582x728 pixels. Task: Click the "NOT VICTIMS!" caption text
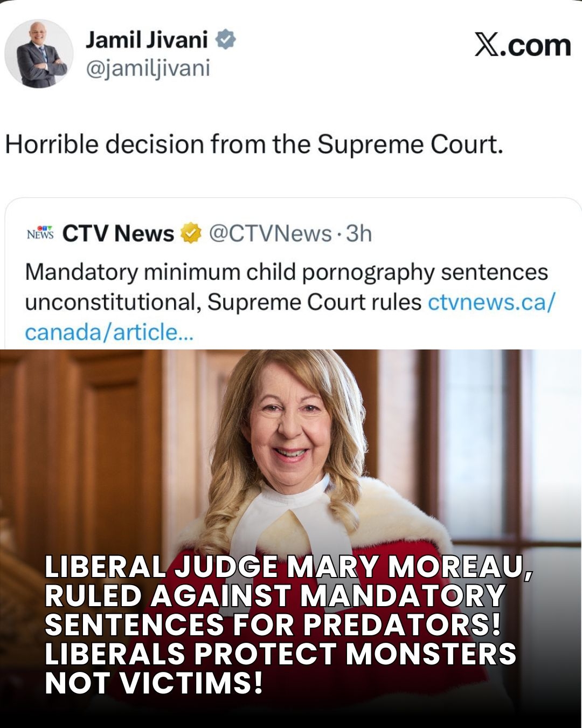(x=154, y=683)
